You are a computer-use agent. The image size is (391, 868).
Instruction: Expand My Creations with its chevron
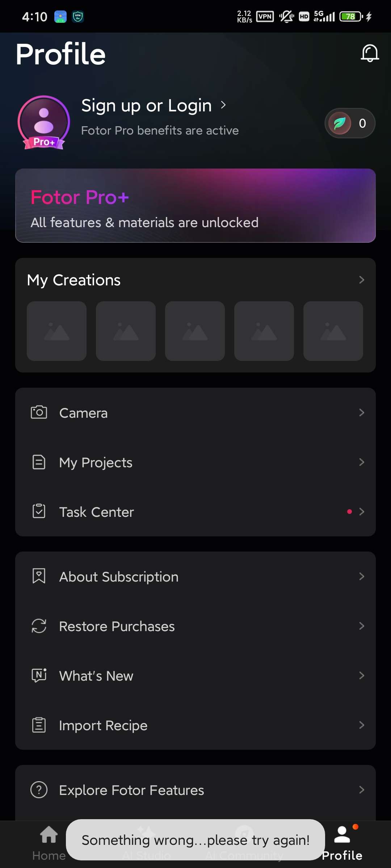361,280
